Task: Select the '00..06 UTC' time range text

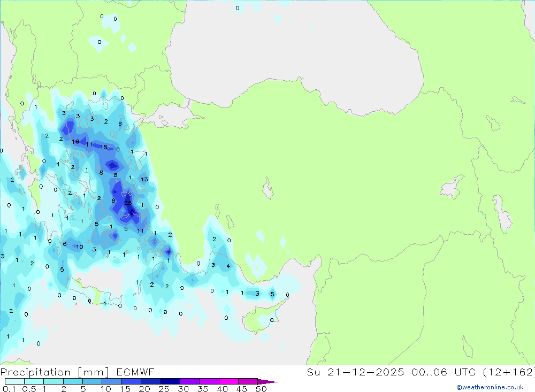Action: coord(443,372)
